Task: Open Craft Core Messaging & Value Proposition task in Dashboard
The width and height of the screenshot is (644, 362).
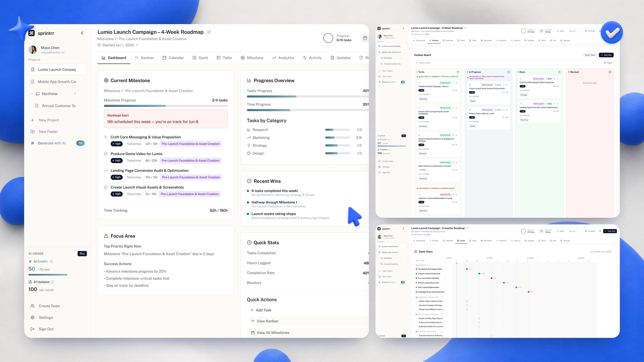Action: click(x=146, y=137)
